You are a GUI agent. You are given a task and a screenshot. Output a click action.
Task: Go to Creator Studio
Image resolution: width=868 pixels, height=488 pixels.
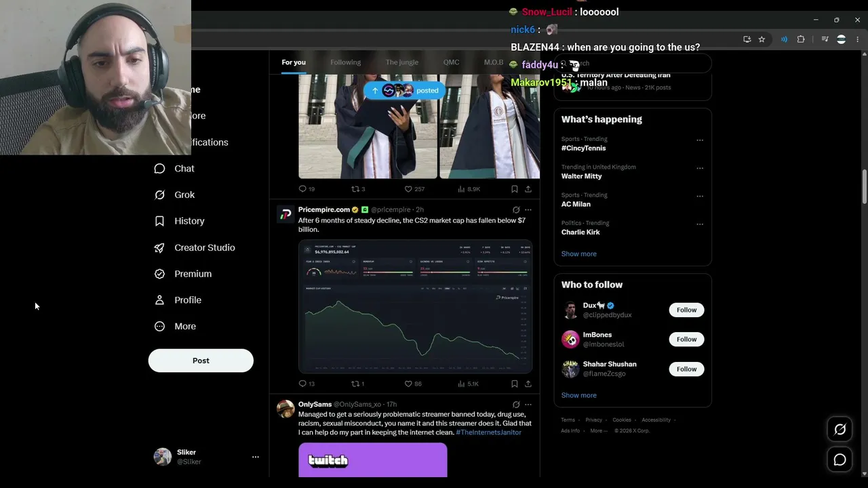(195, 247)
